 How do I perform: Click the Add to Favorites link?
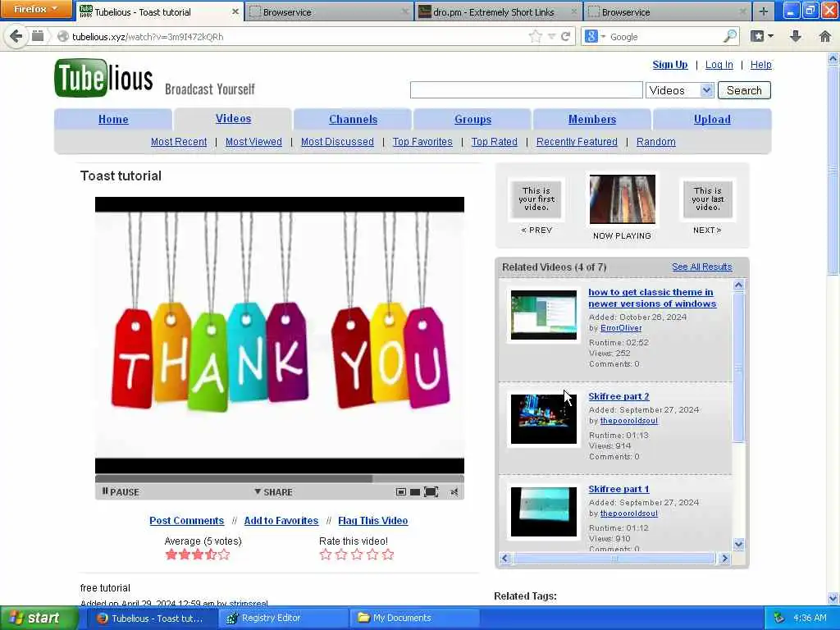[281, 520]
